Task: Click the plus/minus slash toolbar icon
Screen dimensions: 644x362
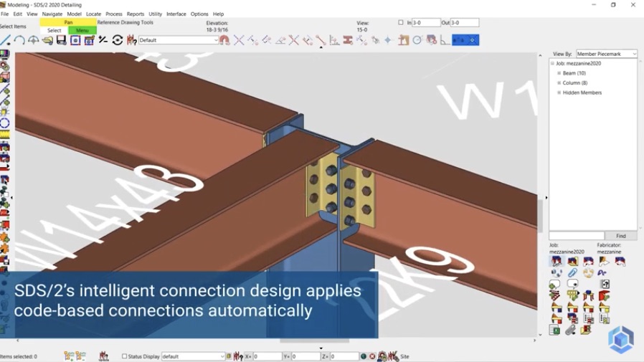Action: pos(103,40)
